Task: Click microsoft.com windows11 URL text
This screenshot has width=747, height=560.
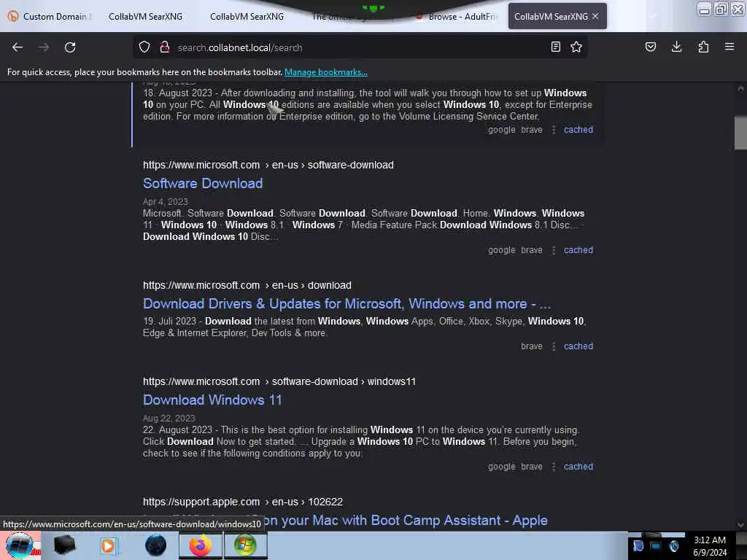Action: click(x=279, y=381)
